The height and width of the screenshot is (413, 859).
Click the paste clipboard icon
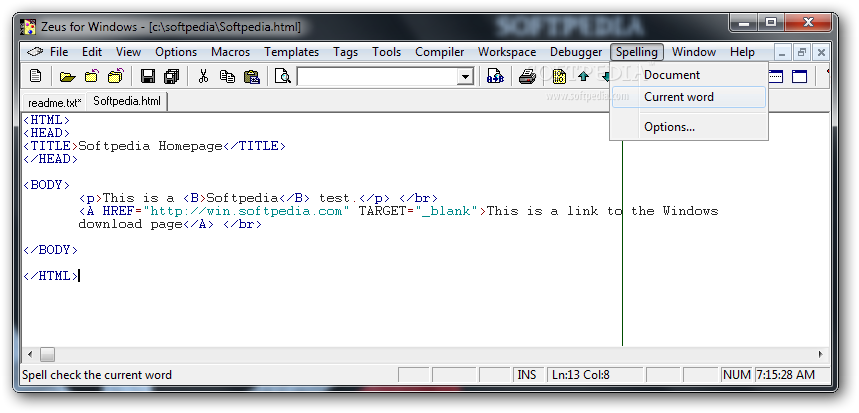point(251,76)
